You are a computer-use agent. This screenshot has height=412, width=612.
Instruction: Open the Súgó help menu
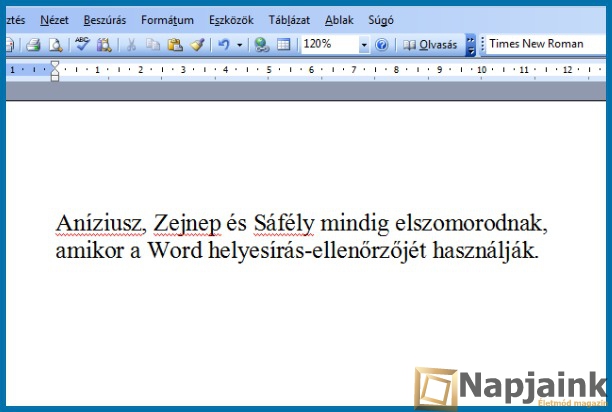381,20
